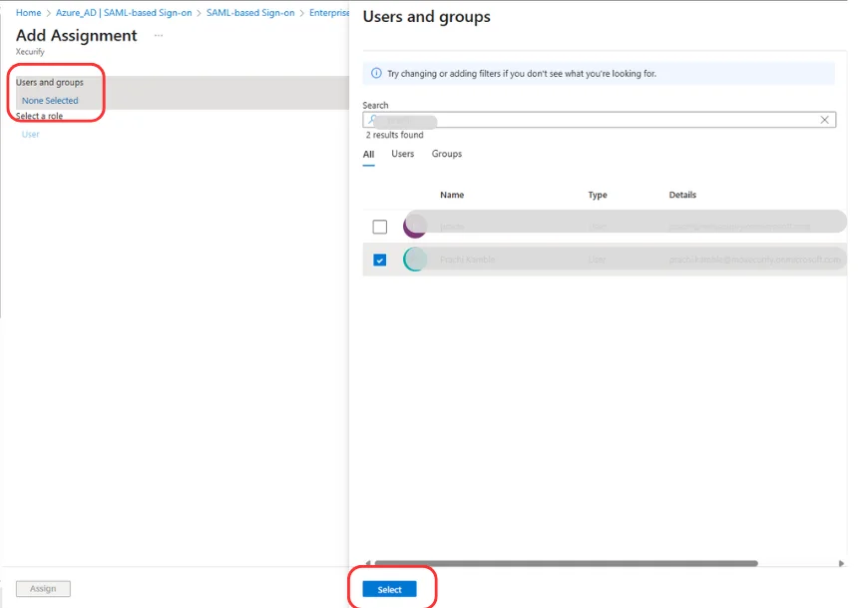Uncheck Prachi Kamble's selection checkbox

(379, 260)
